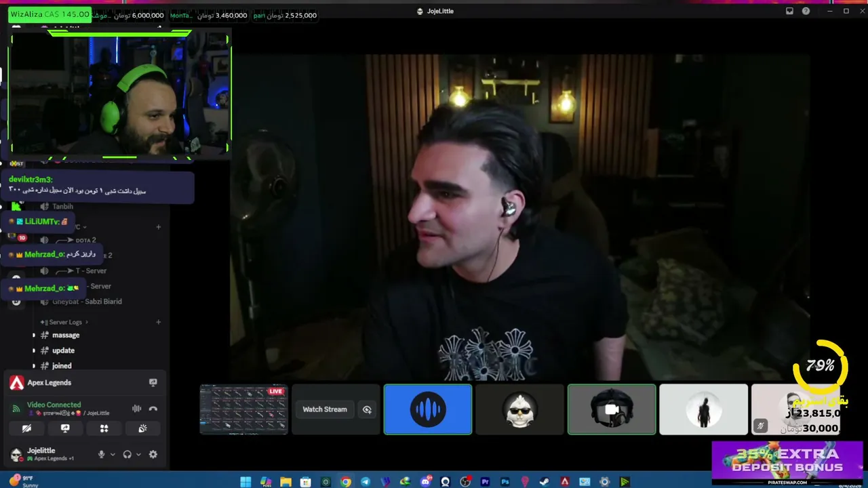
Task: Add channel to Server Logs category
Action: [159, 322]
